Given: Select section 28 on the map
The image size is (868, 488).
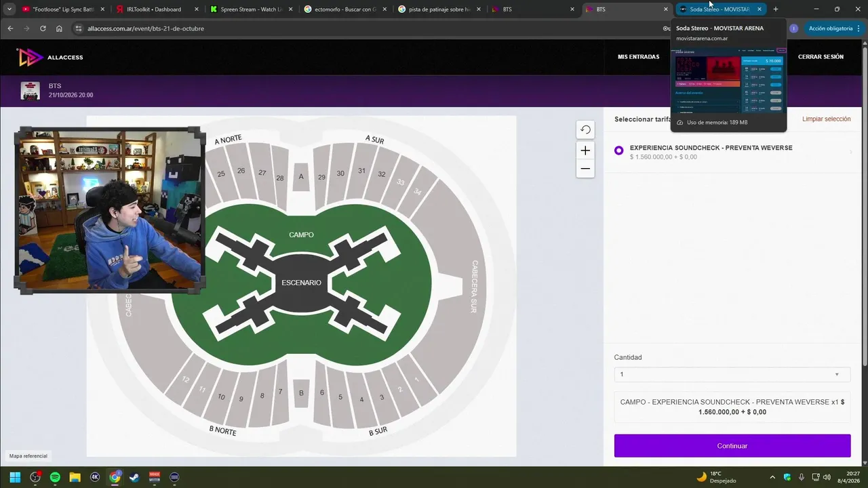Looking at the screenshot, I should click(x=280, y=178).
